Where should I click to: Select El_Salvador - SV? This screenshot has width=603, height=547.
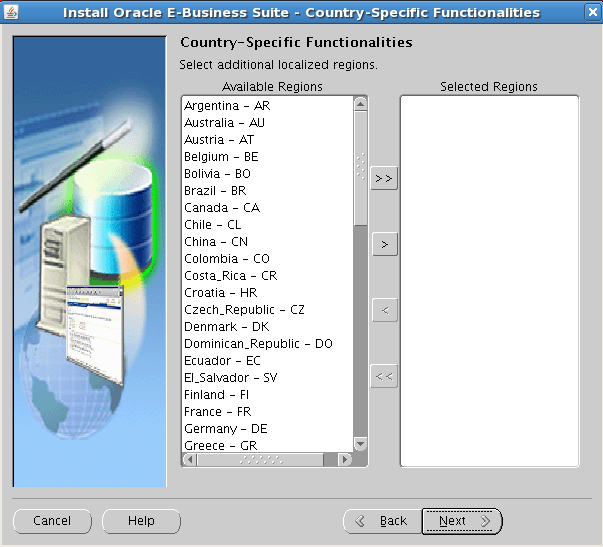[x=267, y=377]
